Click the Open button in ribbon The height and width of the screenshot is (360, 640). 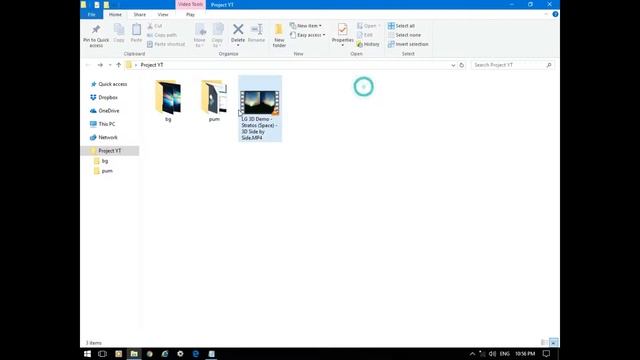(x=369, y=26)
